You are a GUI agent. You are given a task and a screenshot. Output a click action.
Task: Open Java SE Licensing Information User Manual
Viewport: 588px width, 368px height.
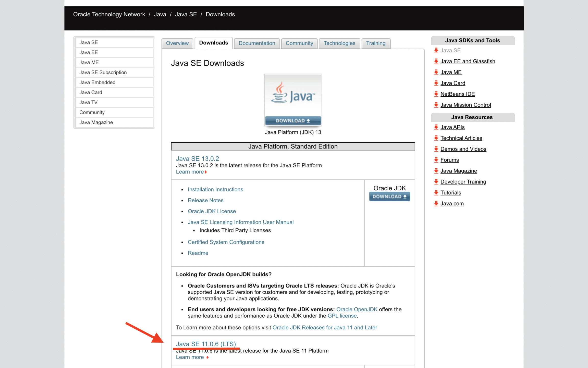tap(241, 222)
